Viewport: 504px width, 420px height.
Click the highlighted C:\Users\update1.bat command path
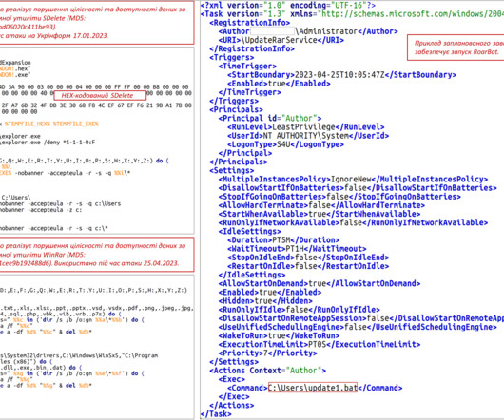(x=313, y=388)
